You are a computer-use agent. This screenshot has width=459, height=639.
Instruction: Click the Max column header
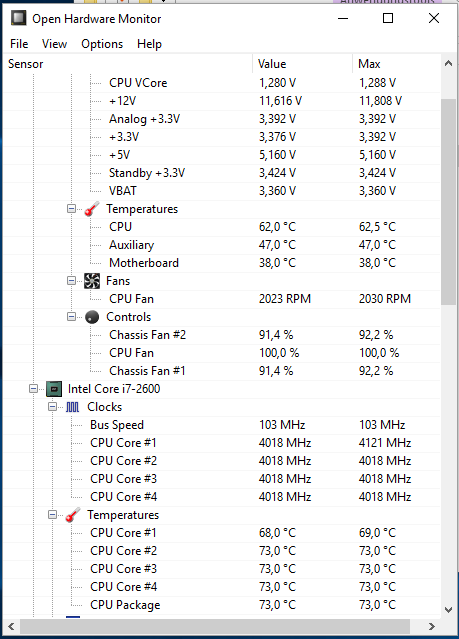(396, 64)
